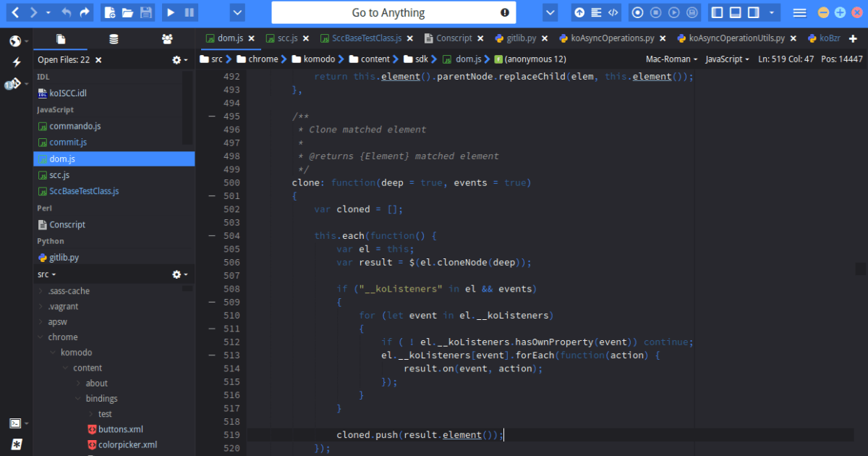Toggle the right side pane

[x=753, y=12]
